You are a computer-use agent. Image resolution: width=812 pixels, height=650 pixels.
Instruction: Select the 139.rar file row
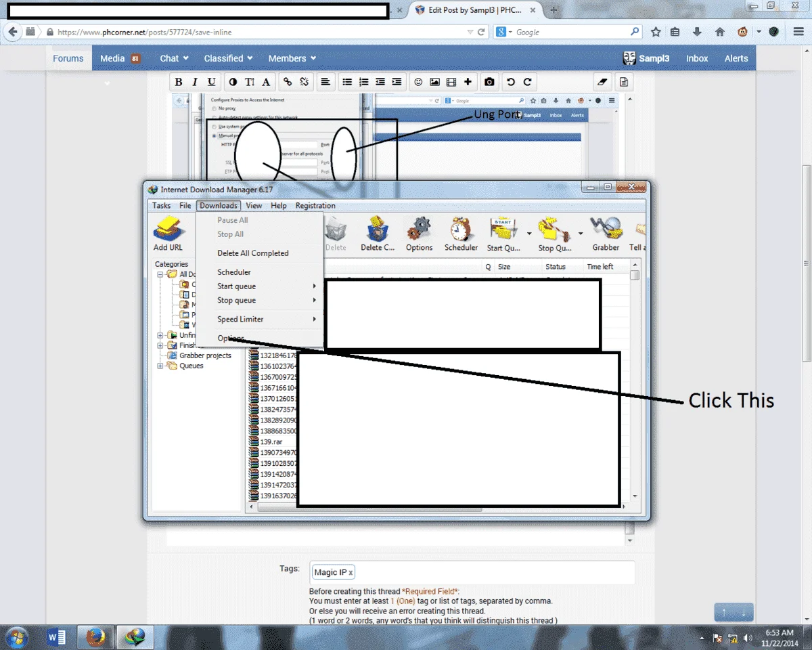(271, 441)
